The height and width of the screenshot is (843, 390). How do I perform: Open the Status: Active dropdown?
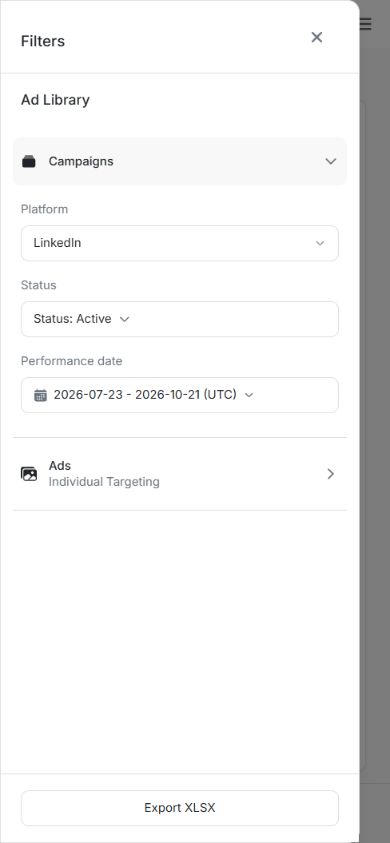tap(180, 319)
